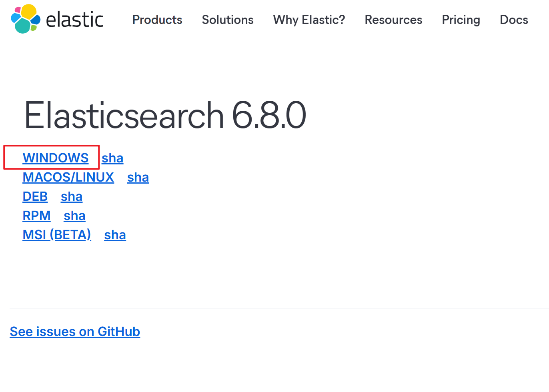
Task: Download the MACOS/LINUX package
Action: [68, 177]
